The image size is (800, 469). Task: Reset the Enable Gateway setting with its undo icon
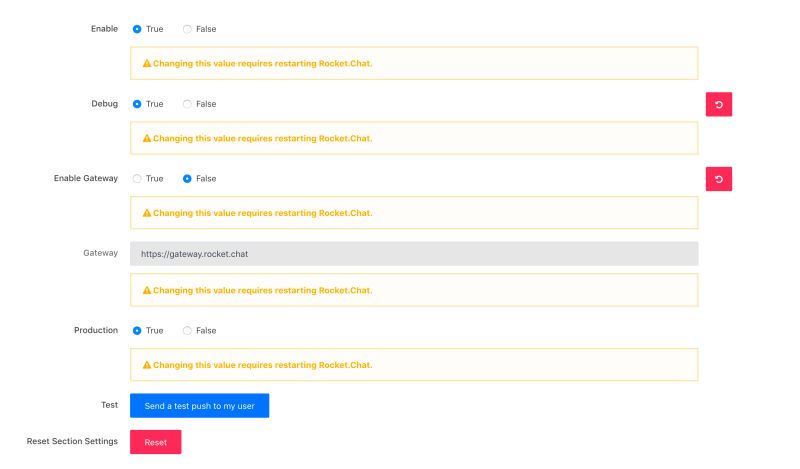pyautogui.click(x=718, y=179)
